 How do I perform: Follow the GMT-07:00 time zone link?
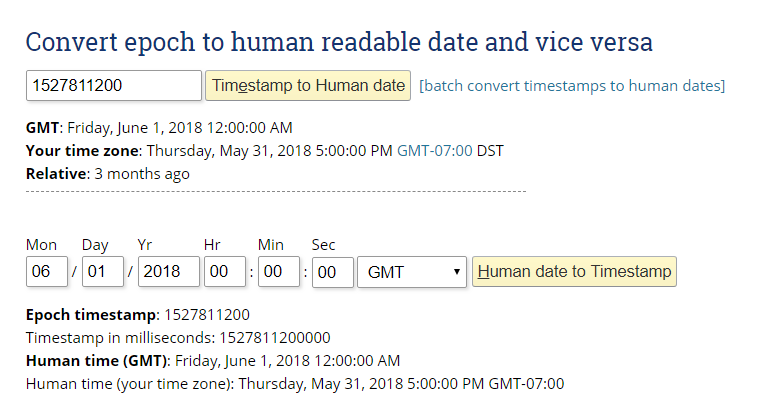[434, 151]
